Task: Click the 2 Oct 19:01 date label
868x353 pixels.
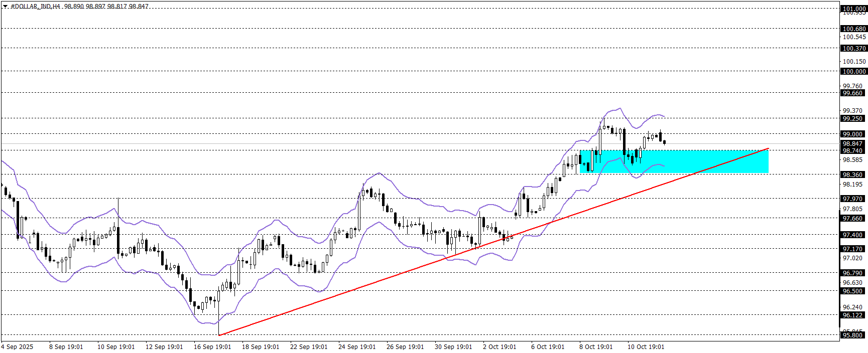Action: pyautogui.click(x=500, y=347)
